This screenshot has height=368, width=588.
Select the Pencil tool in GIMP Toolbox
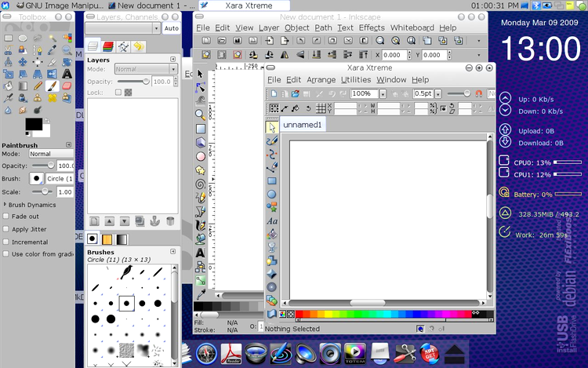click(x=38, y=86)
